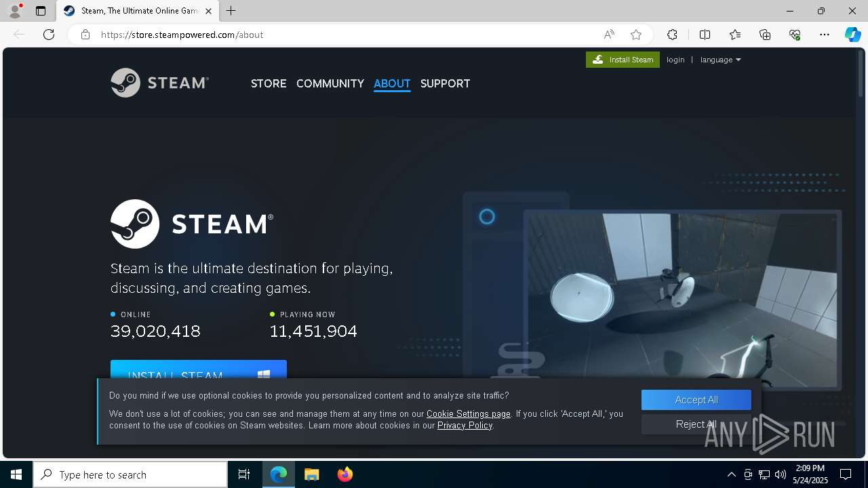
Task: Open Microsoft Edge from taskbar
Action: point(279,474)
